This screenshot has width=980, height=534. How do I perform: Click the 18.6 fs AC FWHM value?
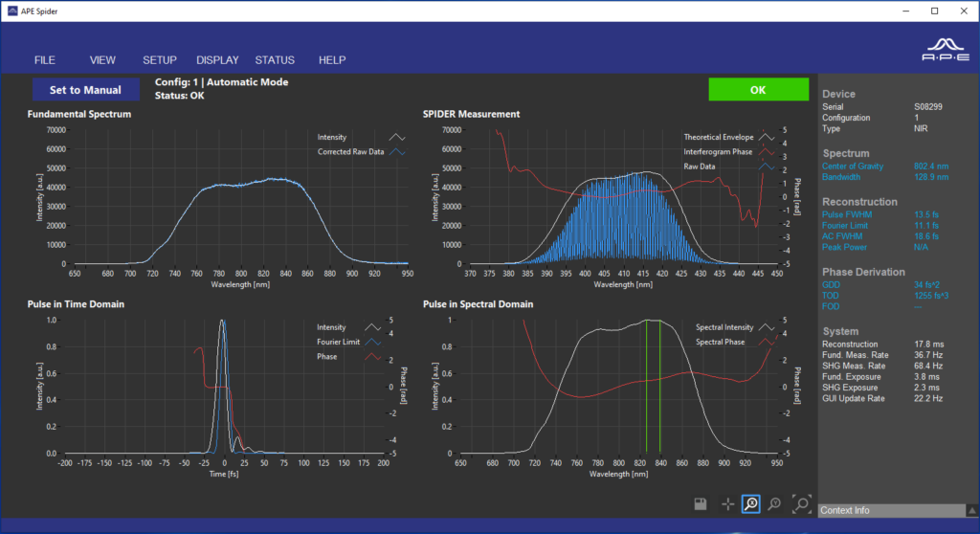926,236
